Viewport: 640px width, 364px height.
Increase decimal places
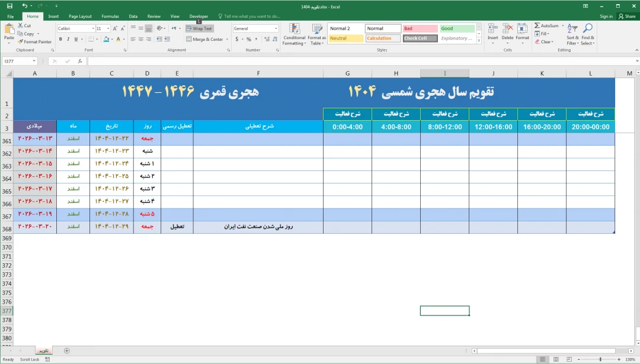[267, 39]
